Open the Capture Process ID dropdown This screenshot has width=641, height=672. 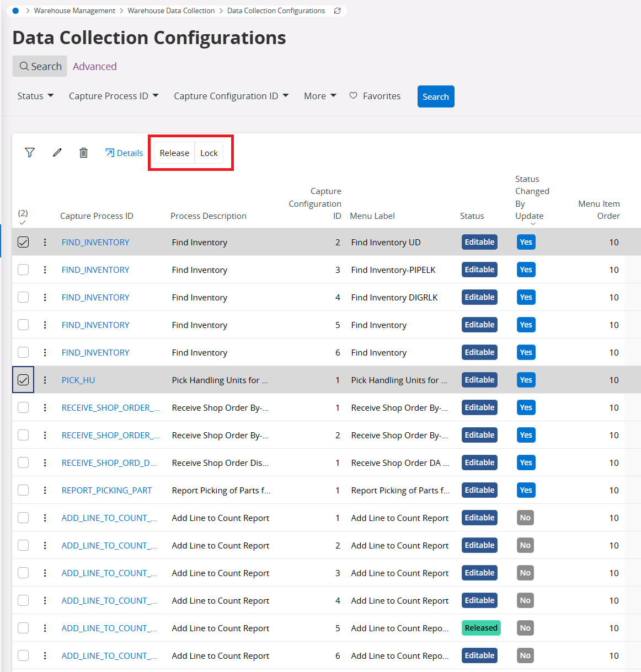(114, 96)
